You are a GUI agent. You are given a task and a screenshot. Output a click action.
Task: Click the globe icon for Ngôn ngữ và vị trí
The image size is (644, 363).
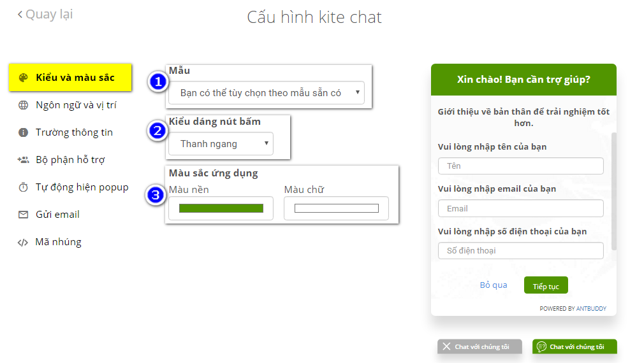point(24,105)
